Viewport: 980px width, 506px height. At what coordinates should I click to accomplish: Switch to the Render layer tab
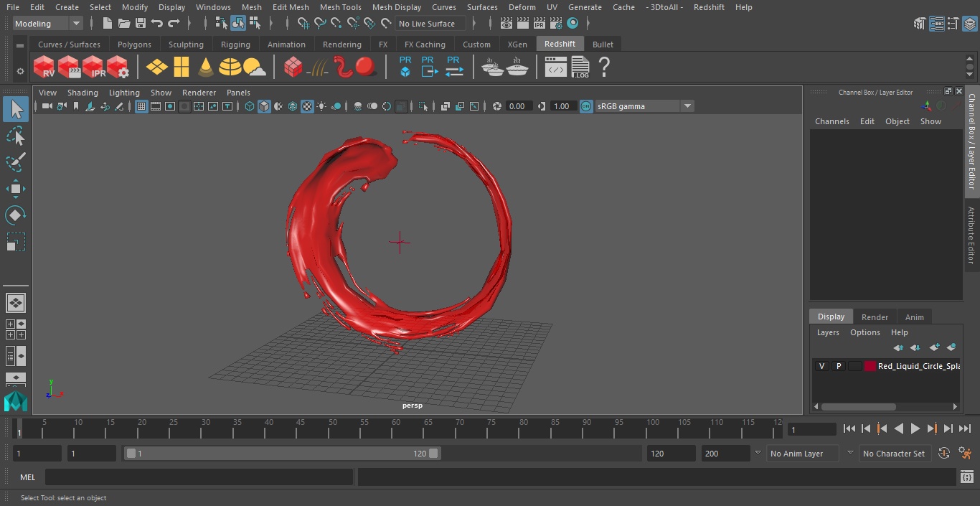coord(875,317)
